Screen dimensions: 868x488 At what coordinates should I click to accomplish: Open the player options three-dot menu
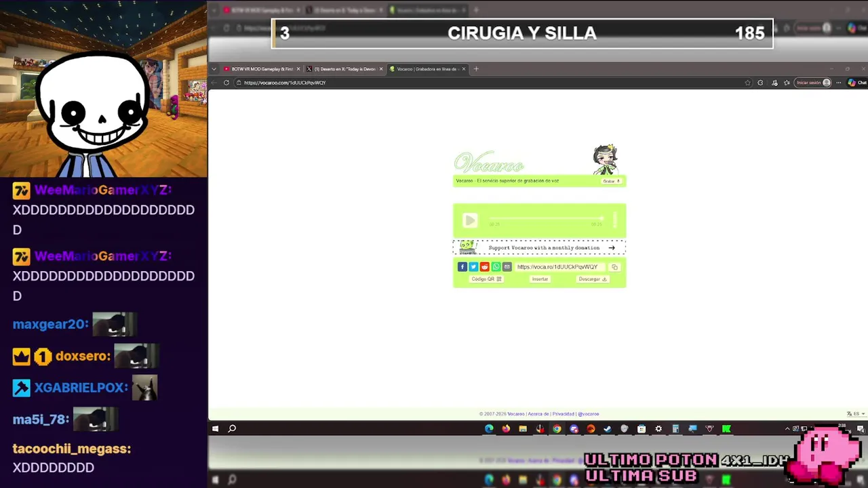pos(615,220)
